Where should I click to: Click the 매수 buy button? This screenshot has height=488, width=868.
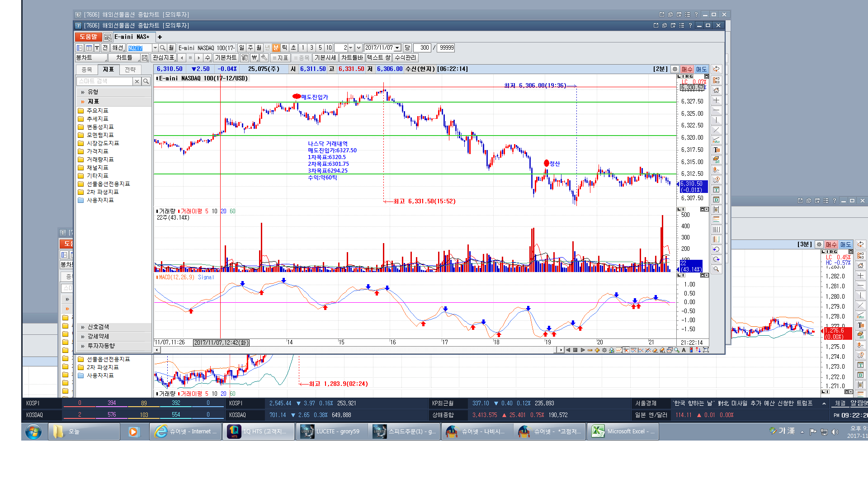tap(687, 69)
